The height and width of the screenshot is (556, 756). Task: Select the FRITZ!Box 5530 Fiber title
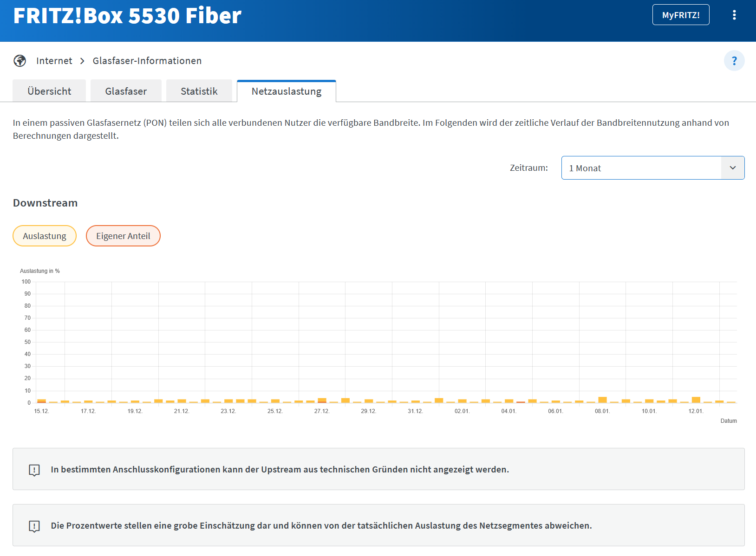coord(127,15)
